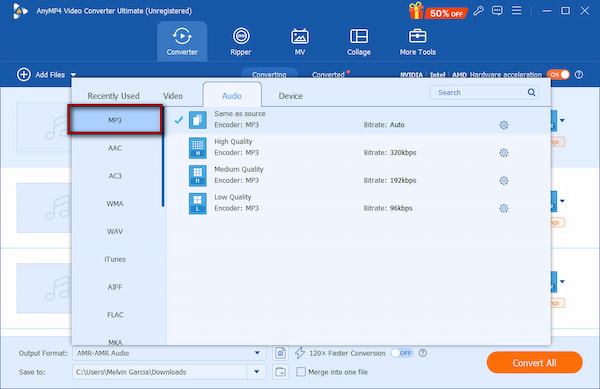Toggle 120x Faster Conversion switch
600x389 pixels.
(402, 353)
